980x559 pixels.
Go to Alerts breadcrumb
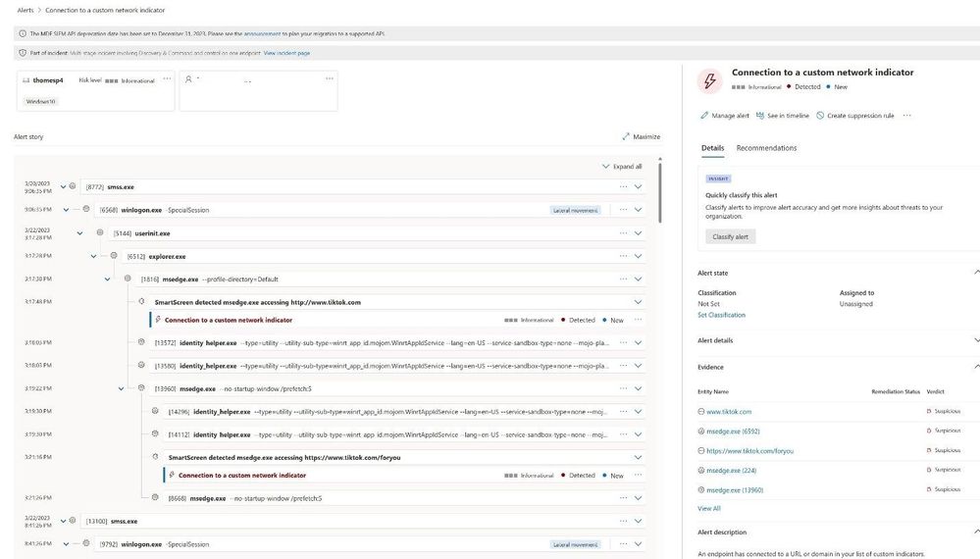(26, 10)
